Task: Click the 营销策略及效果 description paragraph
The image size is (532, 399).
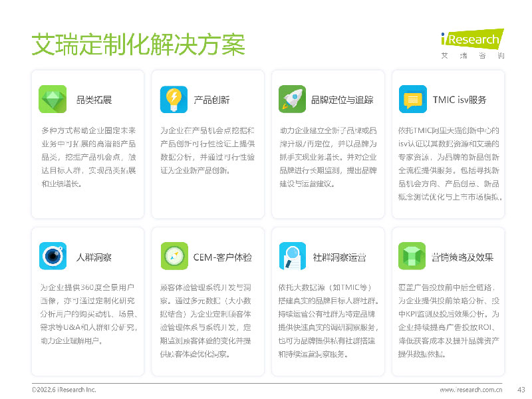Action: point(448,321)
